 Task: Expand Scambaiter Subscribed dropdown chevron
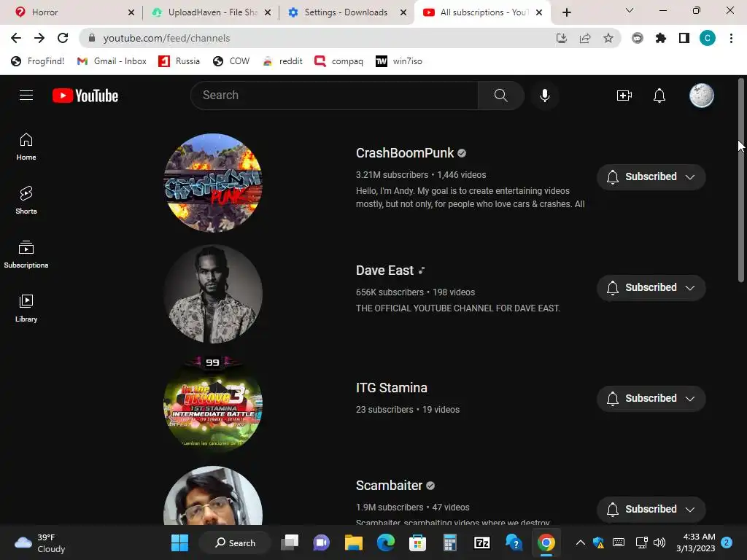click(690, 509)
